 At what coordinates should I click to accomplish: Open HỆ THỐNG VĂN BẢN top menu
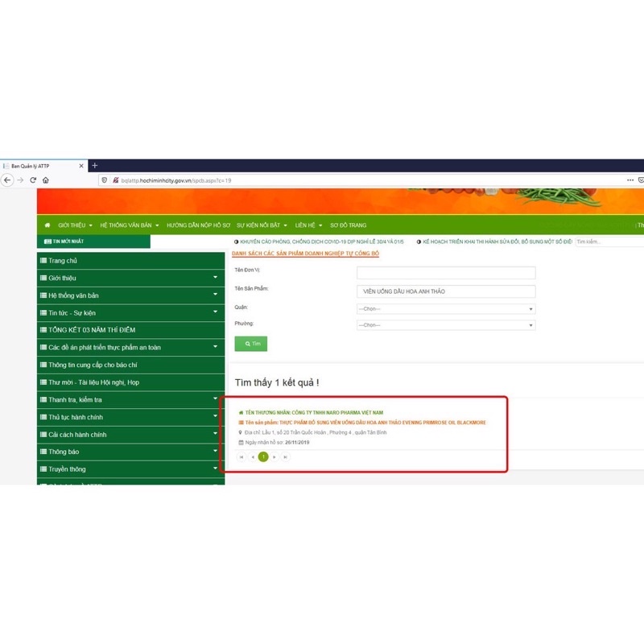(x=130, y=225)
